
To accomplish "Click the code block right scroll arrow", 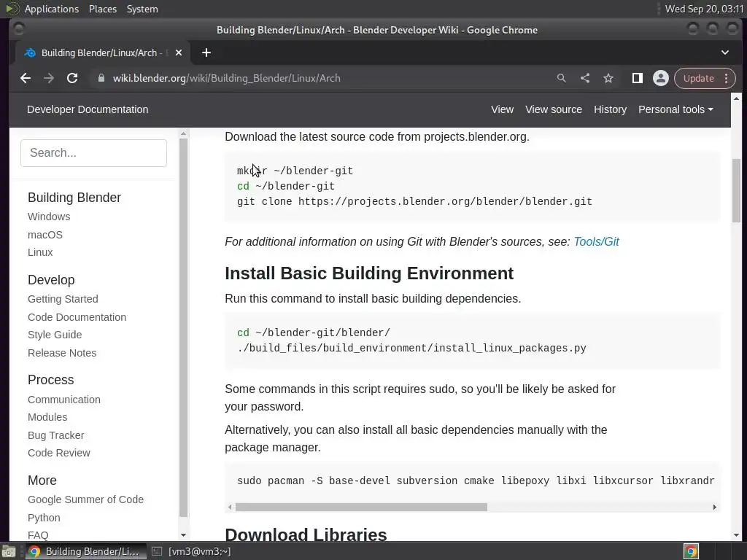I will click(x=715, y=507).
